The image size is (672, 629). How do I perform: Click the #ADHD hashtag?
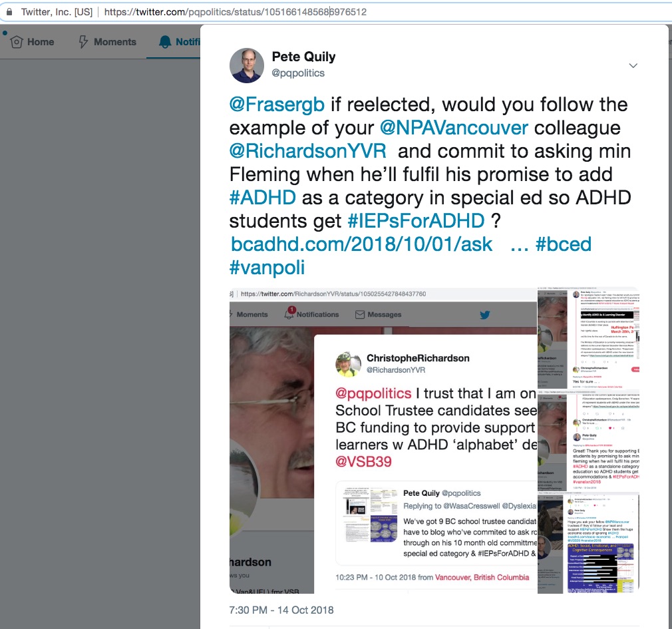click(x=262, y=198)
